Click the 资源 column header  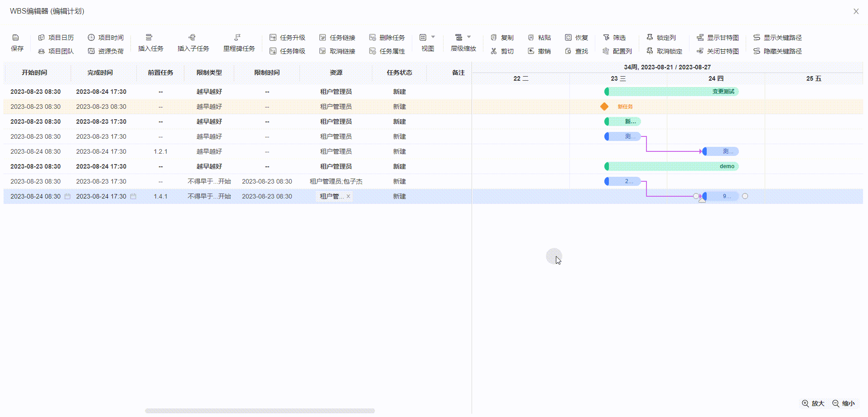(x=336, y=73)
